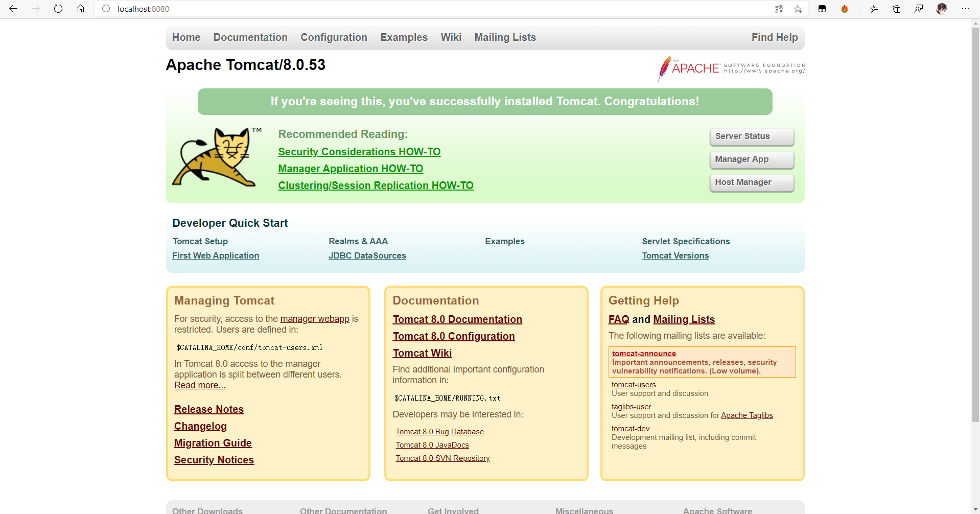Open Examples link in Developer Quick Start
This screenshot has height=514, width=980.
(x=505, y=241)
